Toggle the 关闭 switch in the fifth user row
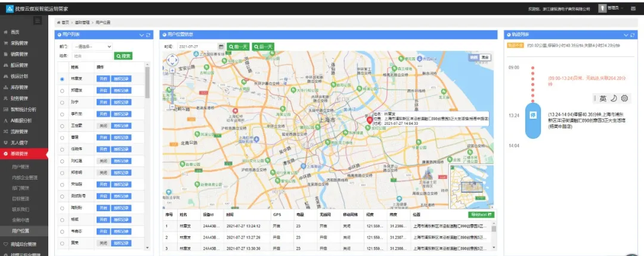 point(103,126)
